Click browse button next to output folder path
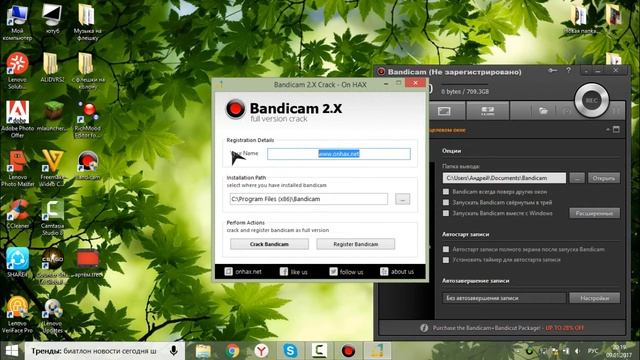The height and width of the screenshot is (360, 640). click(x=577, y=178)
